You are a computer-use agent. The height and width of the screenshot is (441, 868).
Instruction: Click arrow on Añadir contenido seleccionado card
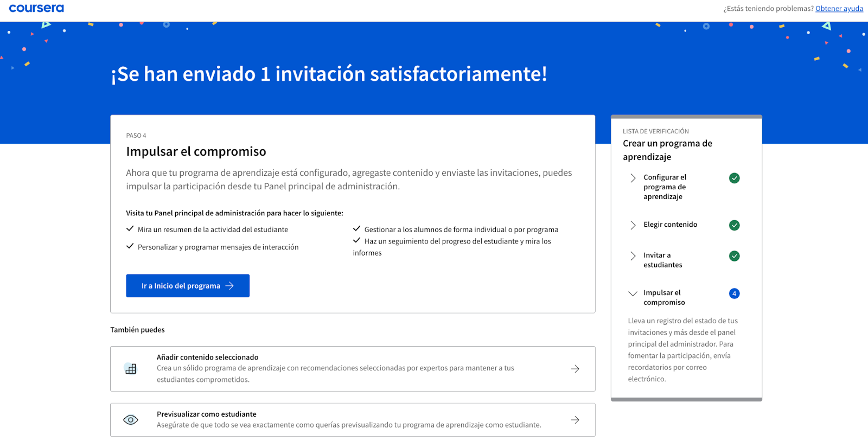coord(575,369)
